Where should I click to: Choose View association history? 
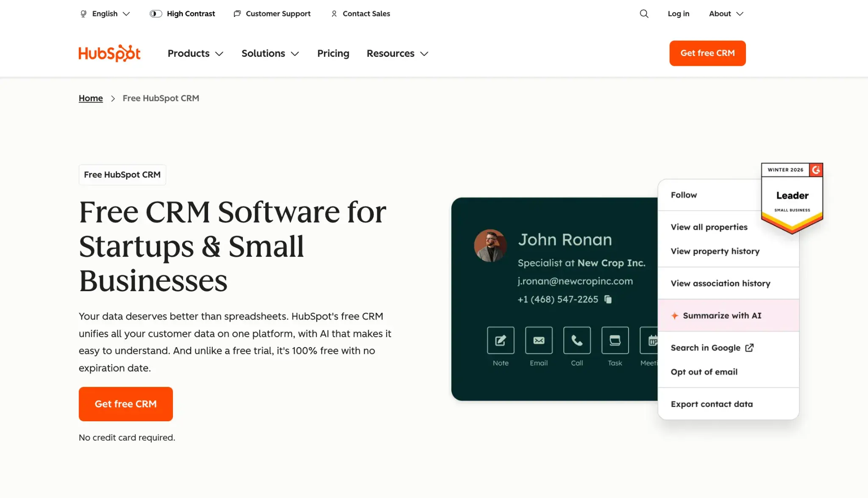click(721, 284)
